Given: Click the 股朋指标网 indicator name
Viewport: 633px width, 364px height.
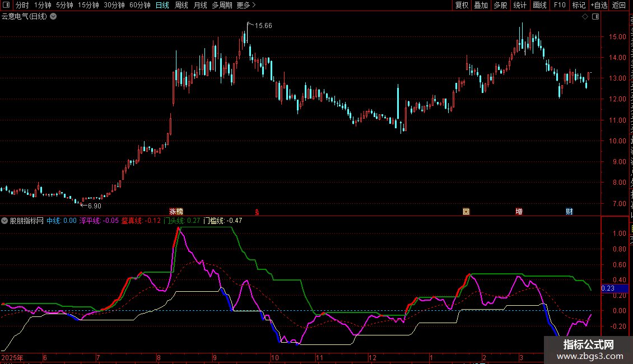Looking at the screenshot, I should point(27,221).
